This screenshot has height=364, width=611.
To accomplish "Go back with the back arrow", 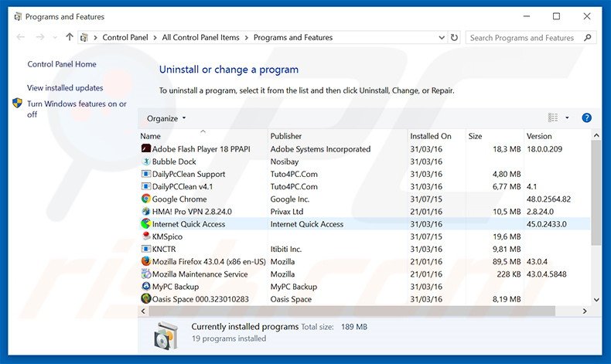I will (x=21, y=37).
